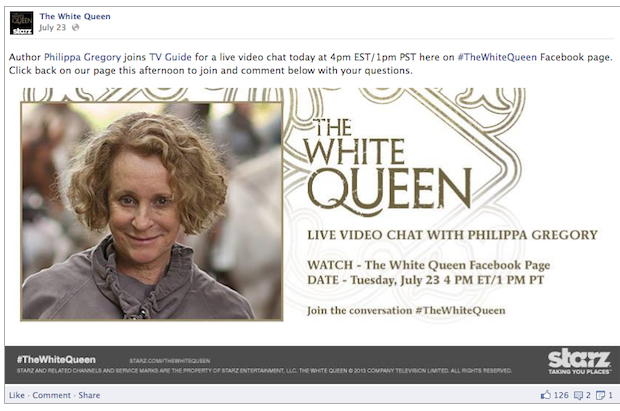Click Comment under the post
620x411 pixels.
51,395
